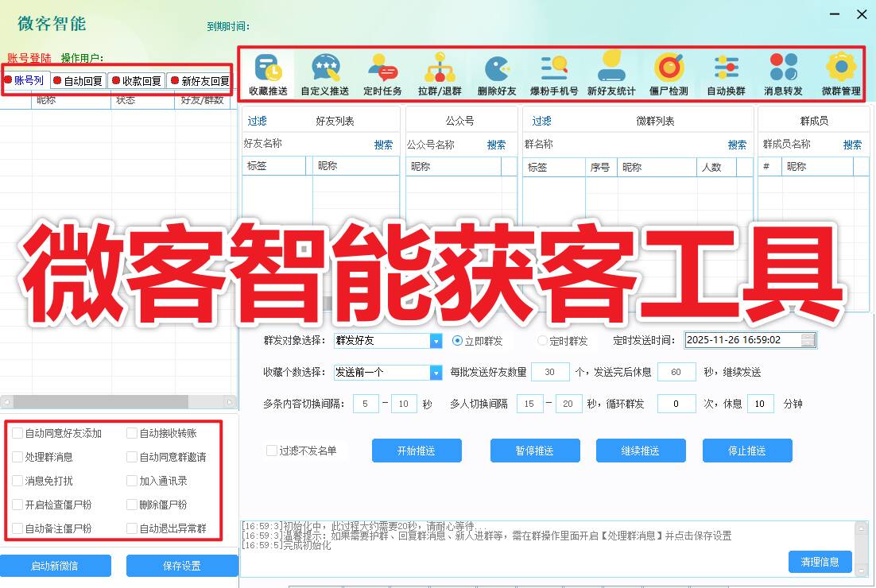The height and width of the screenshot is (588, 876).
Task: Check the 自动接收转账 option
Action: pyautogui.click(x=131, y=433)
